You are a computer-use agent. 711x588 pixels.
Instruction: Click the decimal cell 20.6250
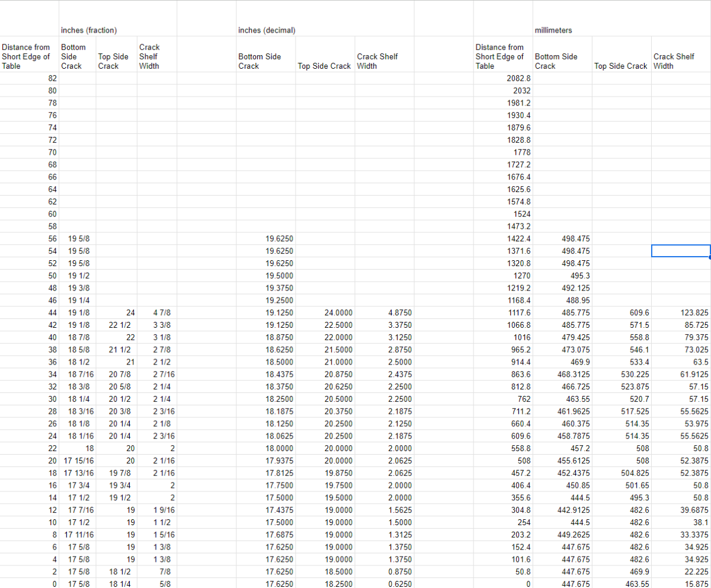[325, 386]
